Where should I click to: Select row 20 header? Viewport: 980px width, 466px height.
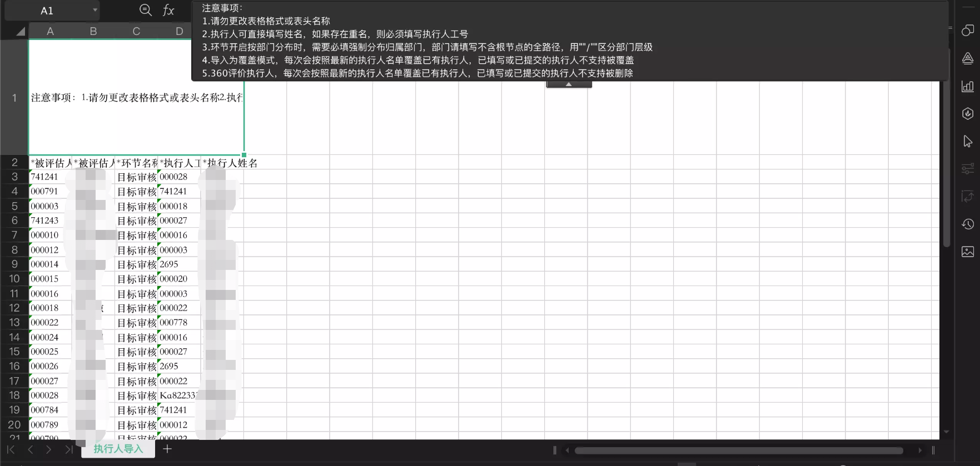[14, 425]
